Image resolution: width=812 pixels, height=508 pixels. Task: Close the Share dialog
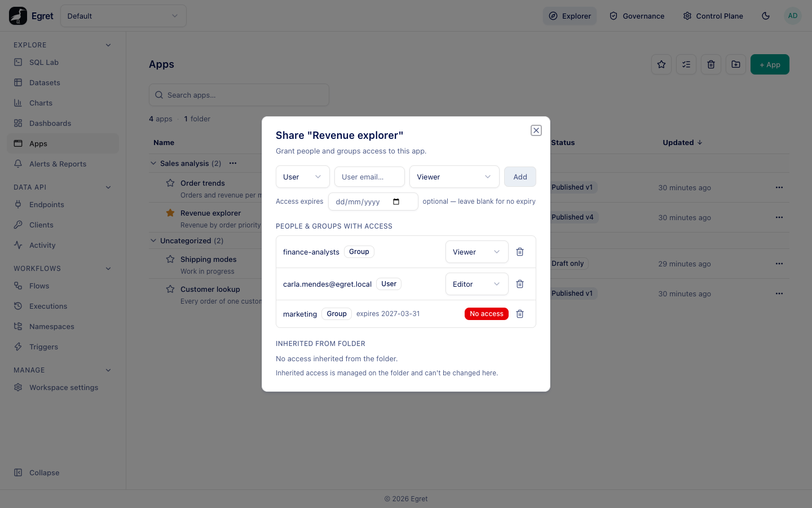coord(536,130)
